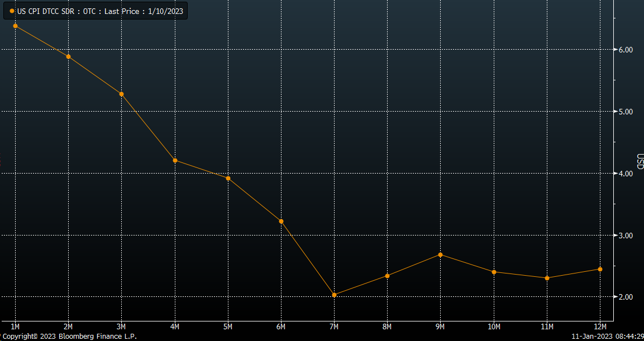This screenshot has width=644, height=341.
Task: Click the 1M data point on the curve
Action: 15,26
